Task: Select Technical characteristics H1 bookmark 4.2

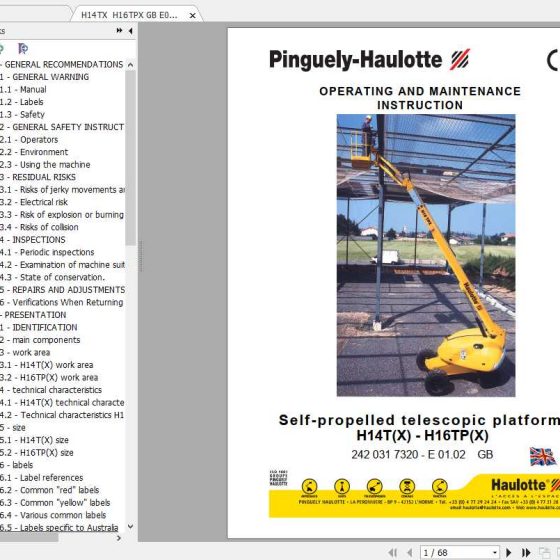Action: pos(62,415)
